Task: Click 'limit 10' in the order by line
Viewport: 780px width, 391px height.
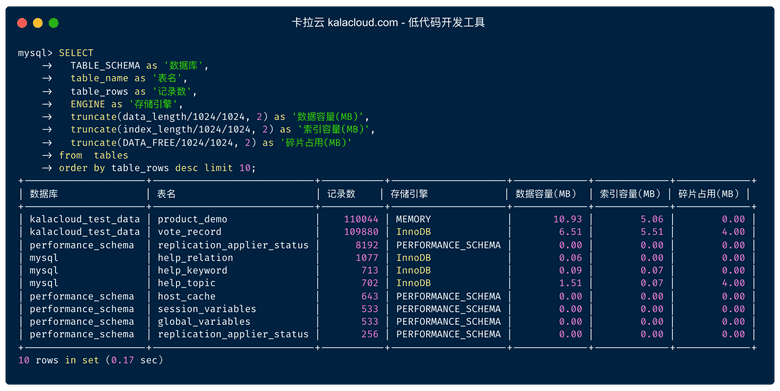Action: coord(227,168)
